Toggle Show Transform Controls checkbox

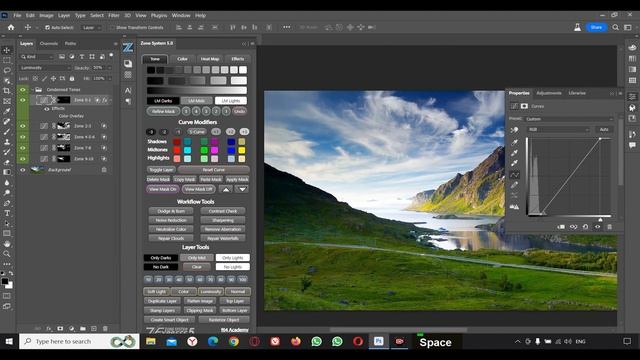coord(112,27)
